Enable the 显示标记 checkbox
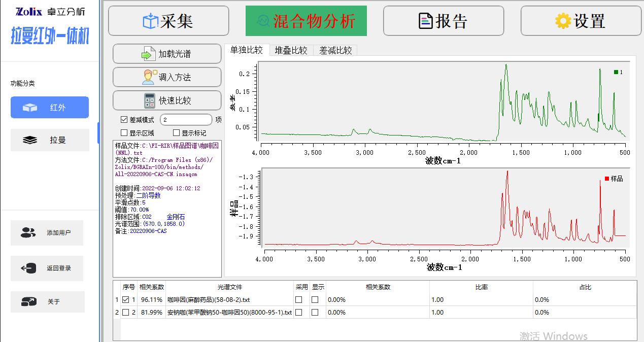The image size is (644, 342). coord(177,133)
